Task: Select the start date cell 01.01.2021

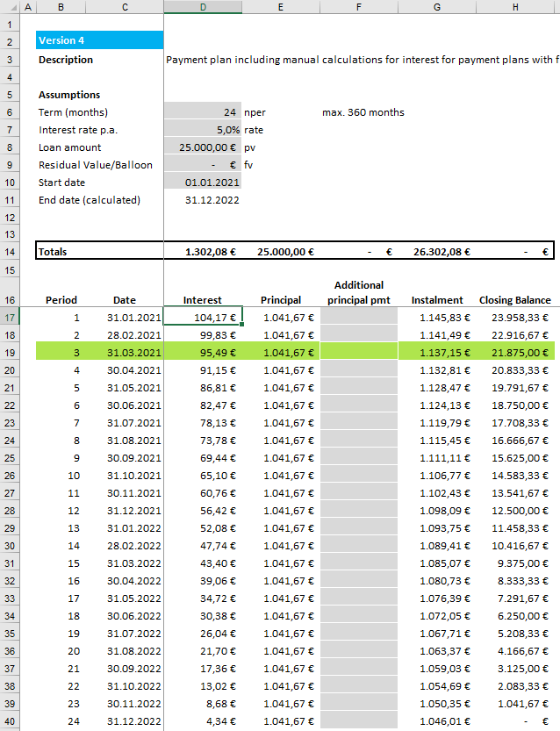Action: click(x=203, y=182)
